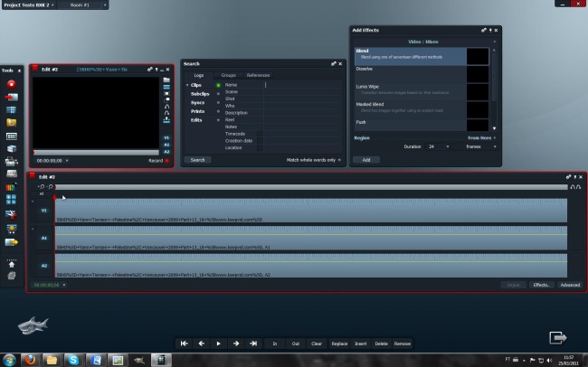Click the viewer's playback position slider
Image resolution: width=588 pixels, height=367 pixels.
(96, 152)
